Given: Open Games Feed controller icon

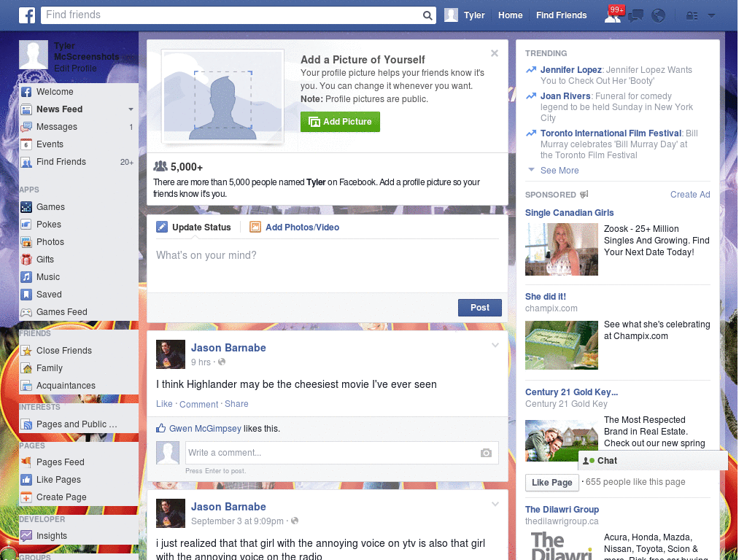Looking at the screenshot, I should [26, 312].
